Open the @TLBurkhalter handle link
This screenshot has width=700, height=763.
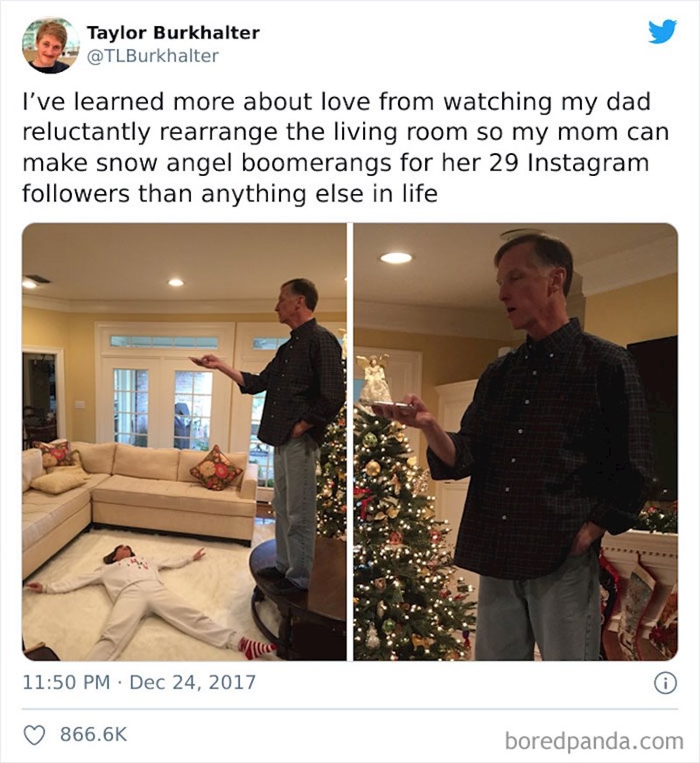tap(153, 56)
